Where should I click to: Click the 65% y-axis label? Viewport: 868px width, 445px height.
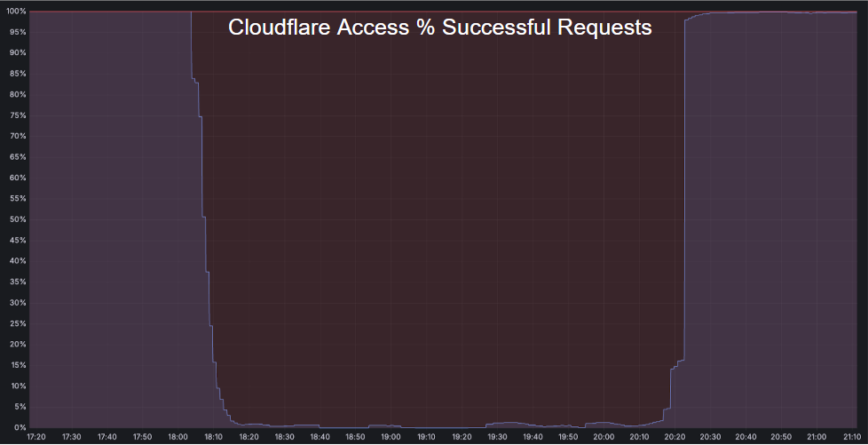point(19,157)
